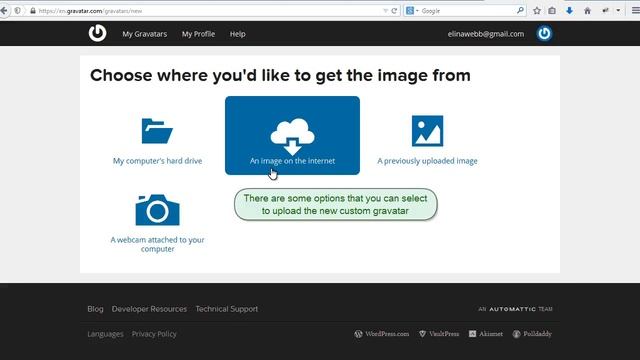Screen dimensions: 640x360
Task: Click the Automattic team logo
Action: coord(515,309)
